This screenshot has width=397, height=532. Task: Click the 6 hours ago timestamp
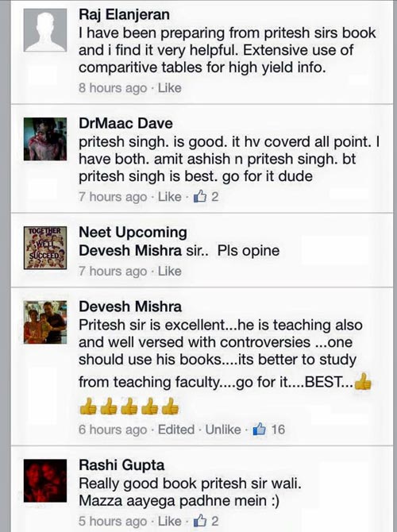(113, 430)
